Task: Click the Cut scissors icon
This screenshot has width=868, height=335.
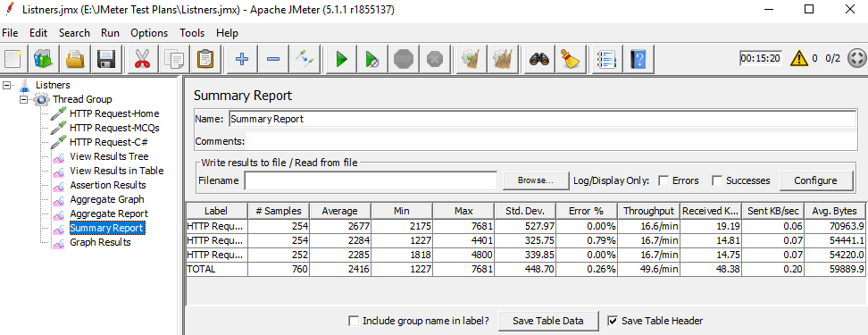Action: click(x=142, y=58)
